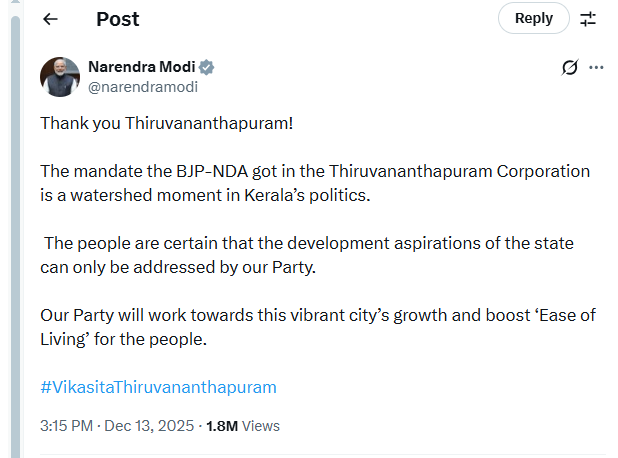The height and width of the screenshot is (458, 618).
Task: Open the post's three-dot More menu
Action: (597, 68)
